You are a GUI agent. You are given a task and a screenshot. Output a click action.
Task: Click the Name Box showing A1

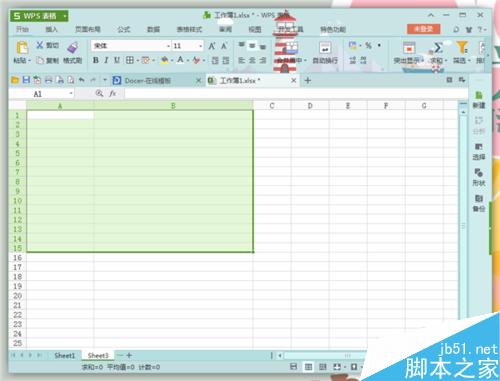41,94
